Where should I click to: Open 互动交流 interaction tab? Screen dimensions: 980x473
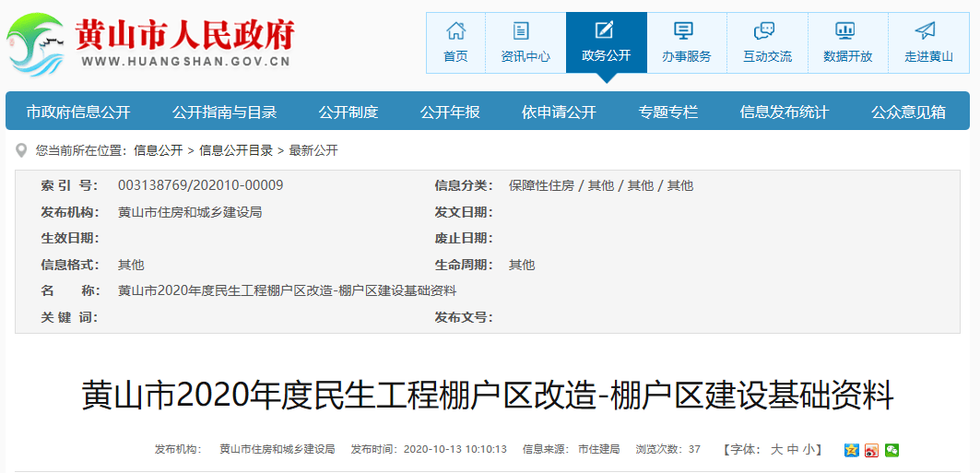(x=767, y=42)
